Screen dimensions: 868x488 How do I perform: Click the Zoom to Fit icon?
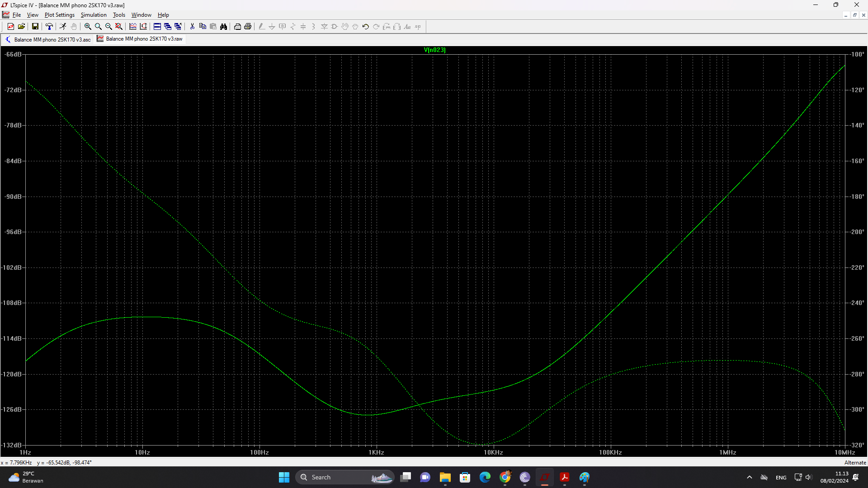[119, 27]
